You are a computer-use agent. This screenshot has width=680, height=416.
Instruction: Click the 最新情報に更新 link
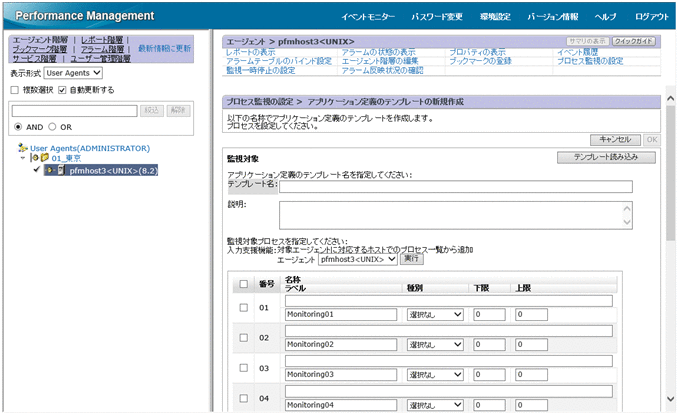point(164,48)
